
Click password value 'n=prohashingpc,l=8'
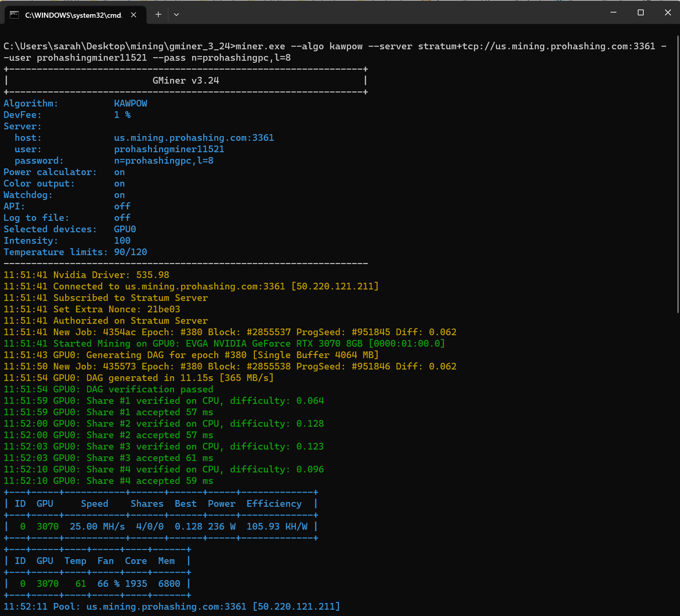click(x=164, y=161)
